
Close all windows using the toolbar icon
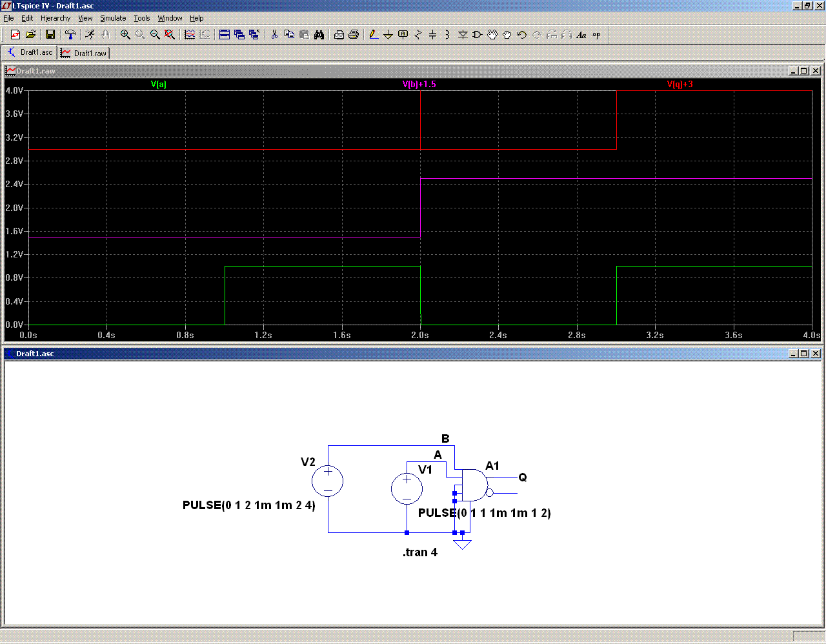254,35
